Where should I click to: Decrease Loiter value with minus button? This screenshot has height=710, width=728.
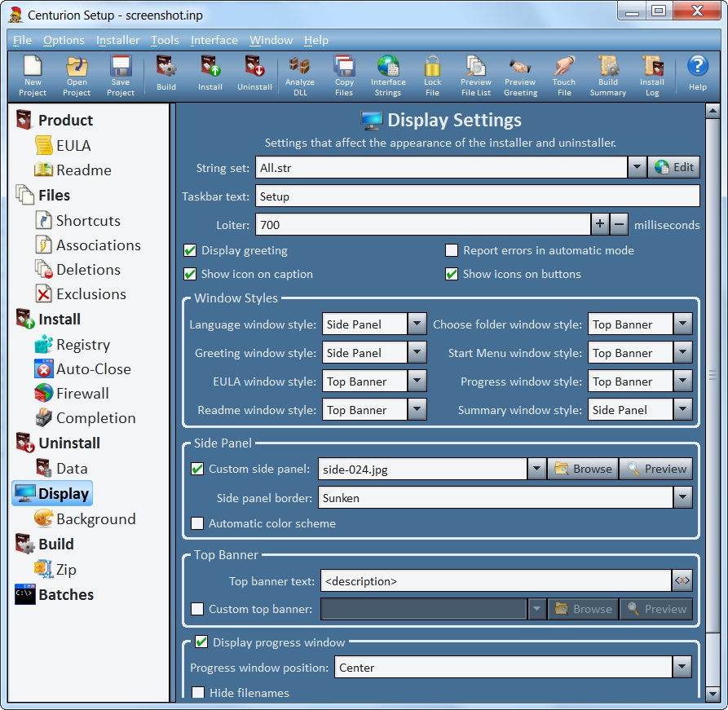pyautogui.click(x=619, y=224)
